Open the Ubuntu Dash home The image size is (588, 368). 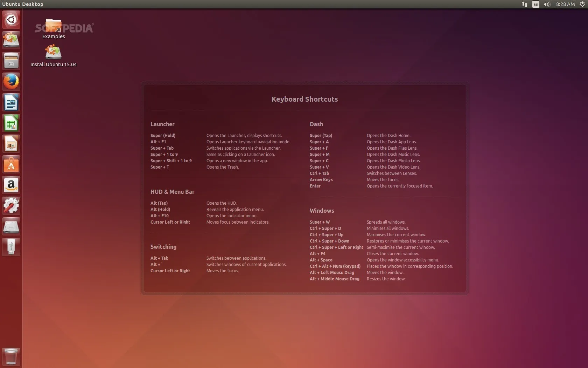click(x=11, y=20)
